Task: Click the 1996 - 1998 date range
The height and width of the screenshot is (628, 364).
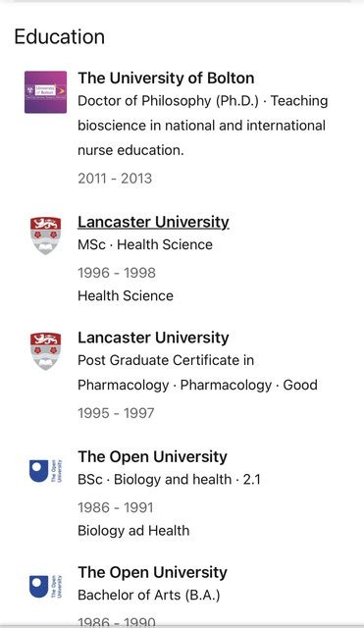Action: 117,273
